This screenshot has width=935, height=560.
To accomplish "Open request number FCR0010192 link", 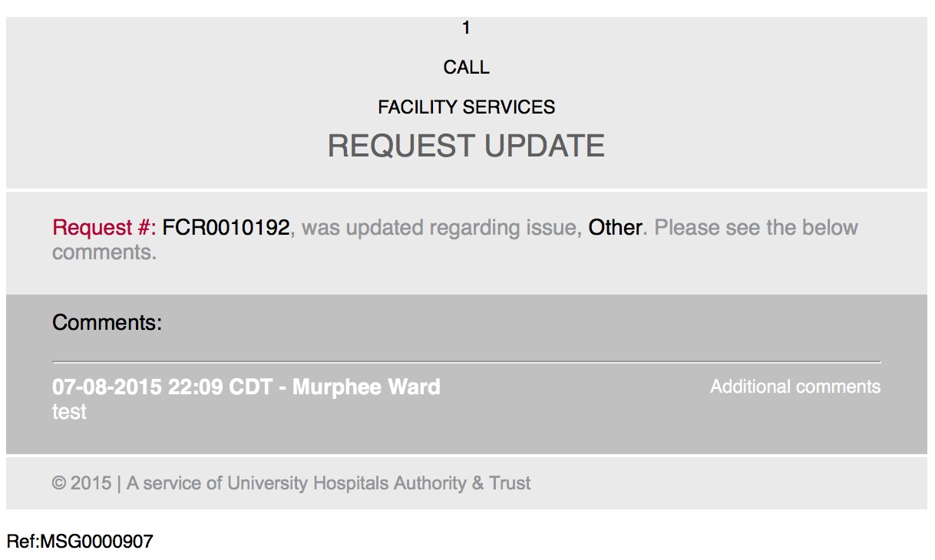I will coord(226,228).
